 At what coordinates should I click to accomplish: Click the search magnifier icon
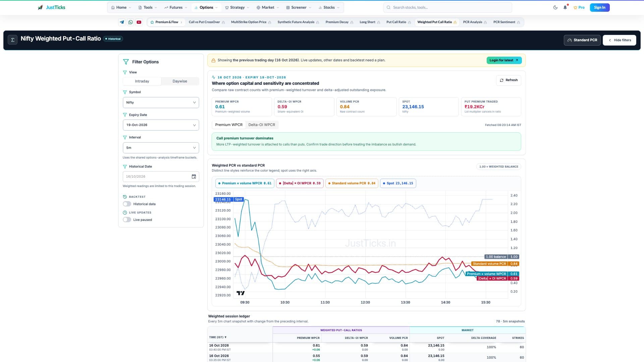pyautogui.click(x=388, y=7)
